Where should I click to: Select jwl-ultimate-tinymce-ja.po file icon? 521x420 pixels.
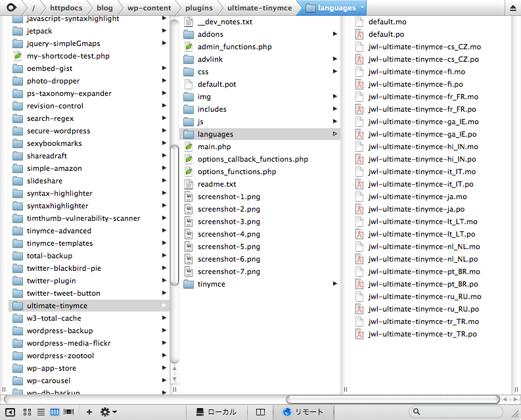359,209
